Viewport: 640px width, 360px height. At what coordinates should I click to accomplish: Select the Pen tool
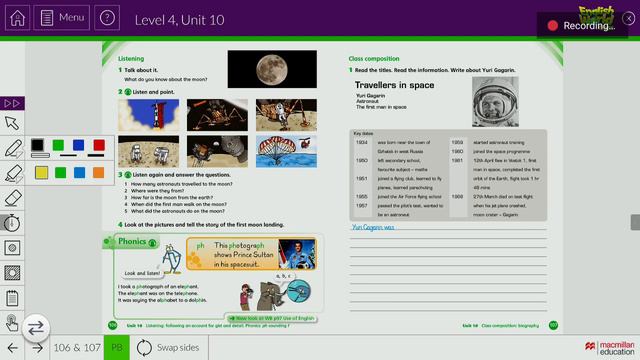click(x=13, y=148)
